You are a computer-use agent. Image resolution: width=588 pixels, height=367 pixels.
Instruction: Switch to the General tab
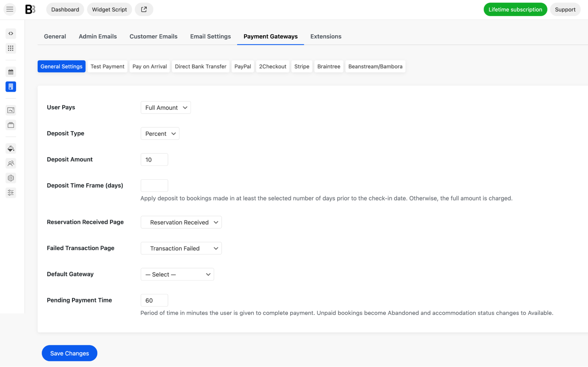tap(55, 36)
